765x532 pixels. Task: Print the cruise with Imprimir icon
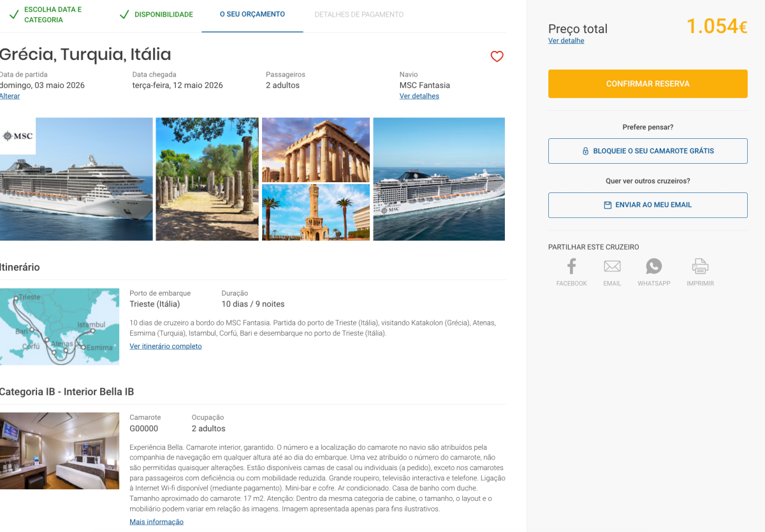700,273
